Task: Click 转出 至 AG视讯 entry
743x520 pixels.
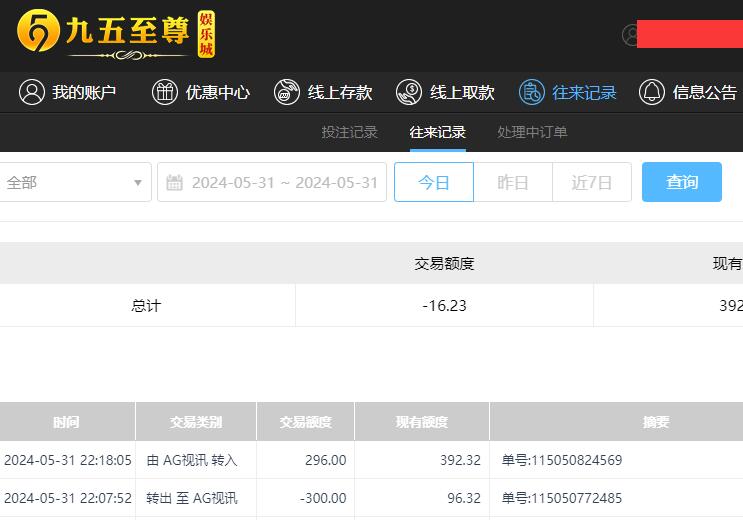Action: 192,498
